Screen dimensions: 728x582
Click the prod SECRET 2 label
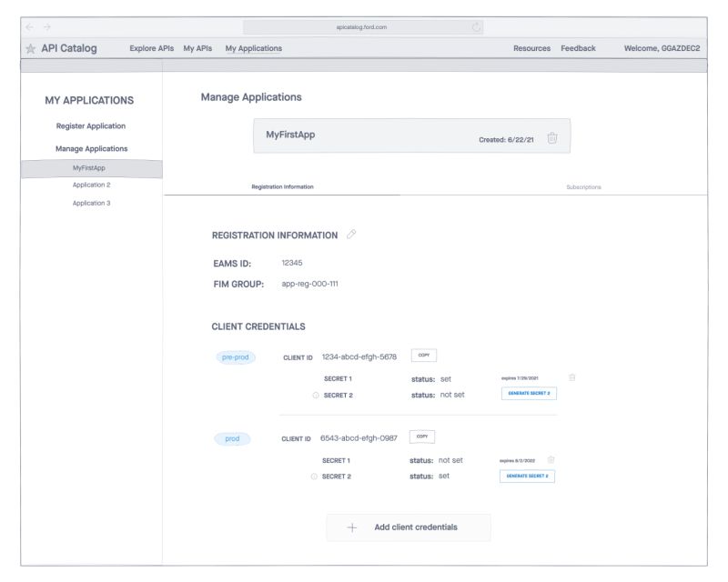336,477
